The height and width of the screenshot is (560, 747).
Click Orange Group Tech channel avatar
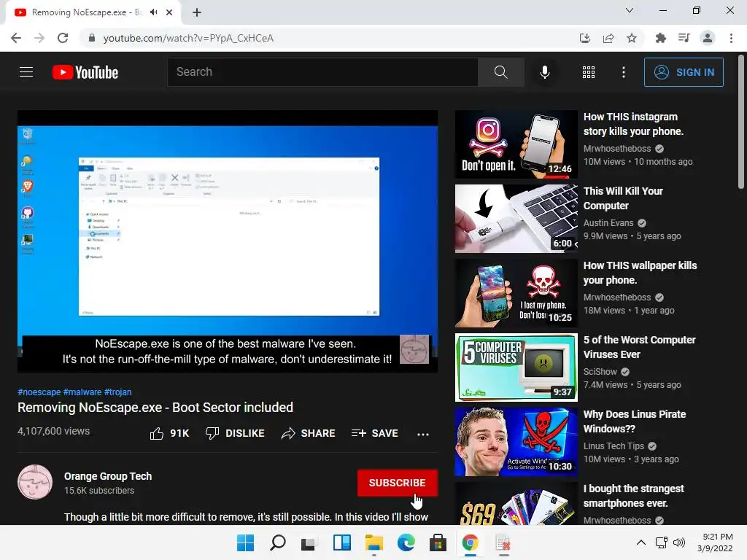click(x=35, y=482)
